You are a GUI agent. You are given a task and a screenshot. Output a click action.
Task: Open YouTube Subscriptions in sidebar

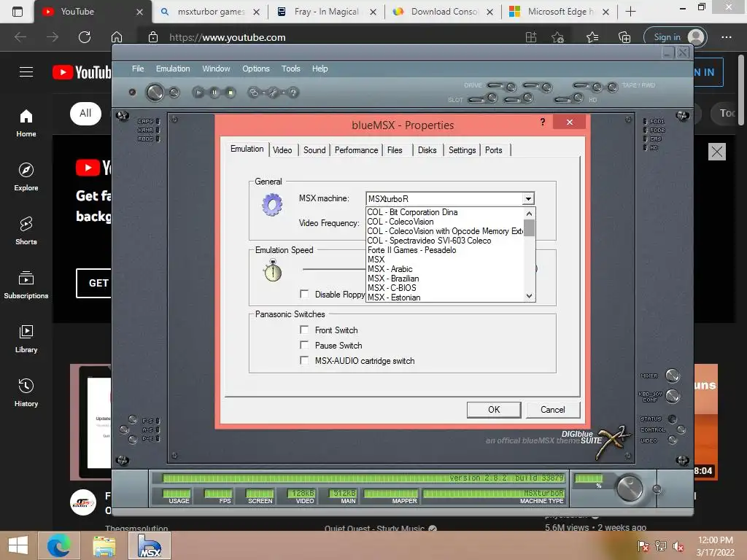point(26,285)
